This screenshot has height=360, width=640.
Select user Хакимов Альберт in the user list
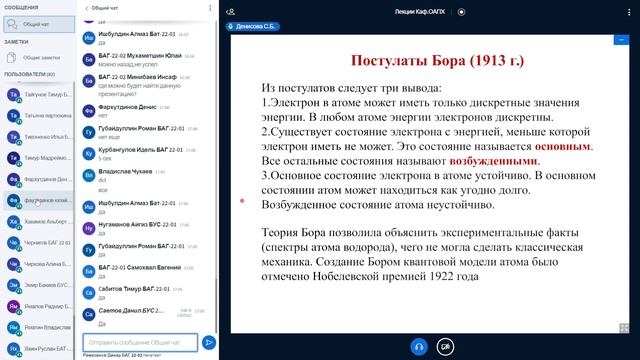39,222
